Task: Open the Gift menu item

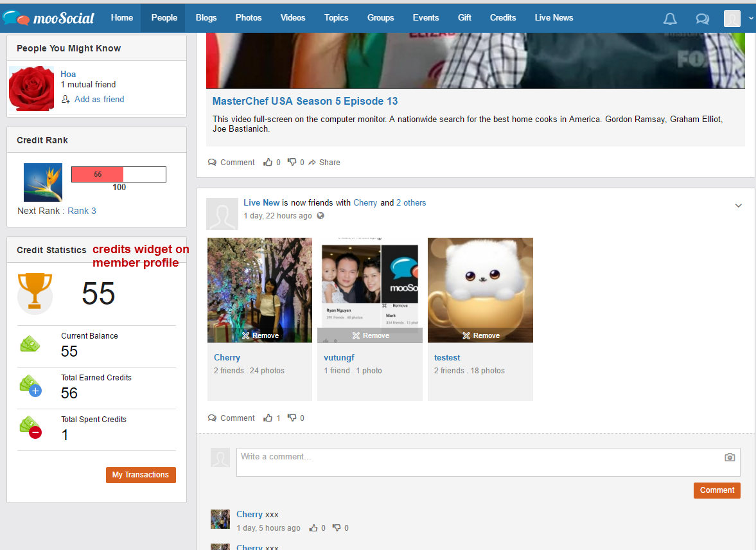Action: coord(464,18)
